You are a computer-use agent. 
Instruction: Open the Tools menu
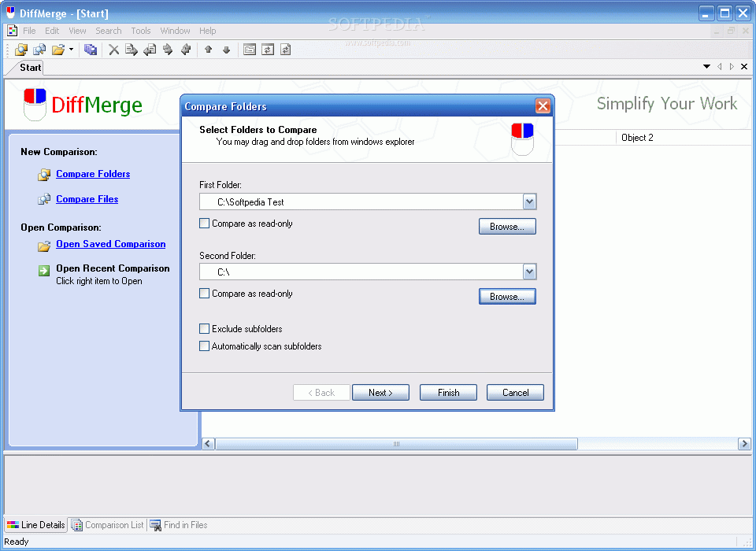(141, 31)
